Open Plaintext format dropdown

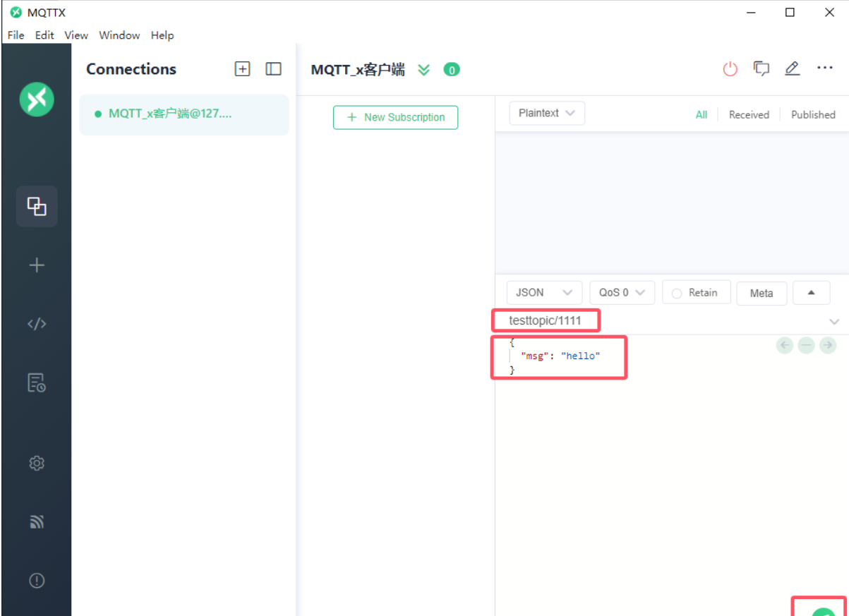click(547, 113)
